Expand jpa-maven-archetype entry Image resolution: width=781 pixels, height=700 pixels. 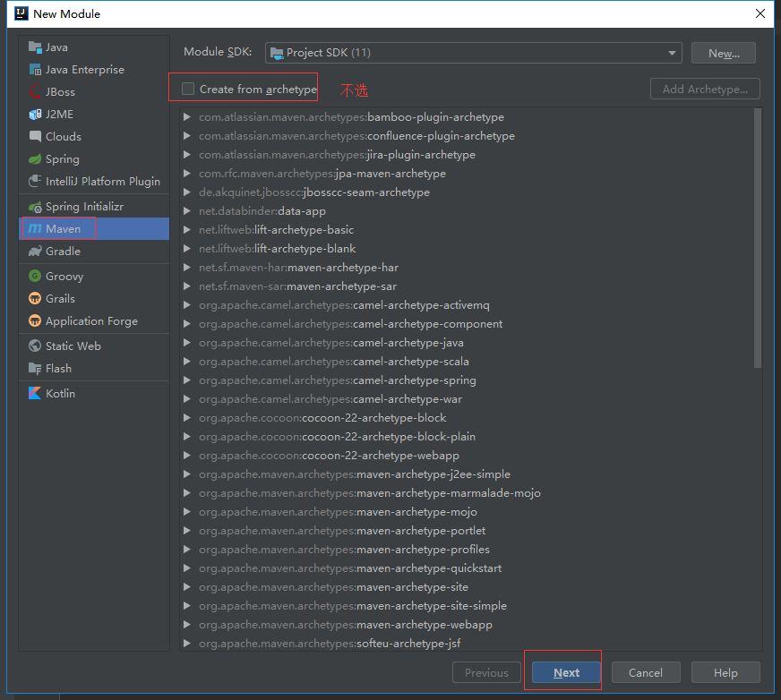pos(187,174)
